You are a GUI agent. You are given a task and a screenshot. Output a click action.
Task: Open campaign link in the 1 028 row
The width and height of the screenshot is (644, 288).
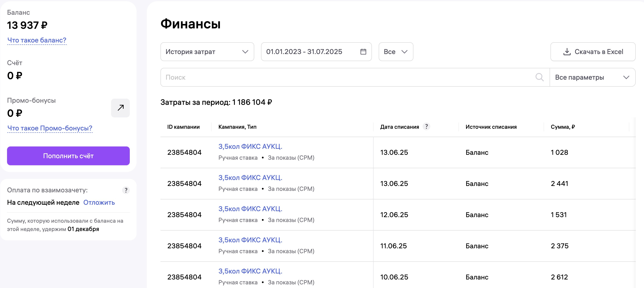(x=250, y=146)
